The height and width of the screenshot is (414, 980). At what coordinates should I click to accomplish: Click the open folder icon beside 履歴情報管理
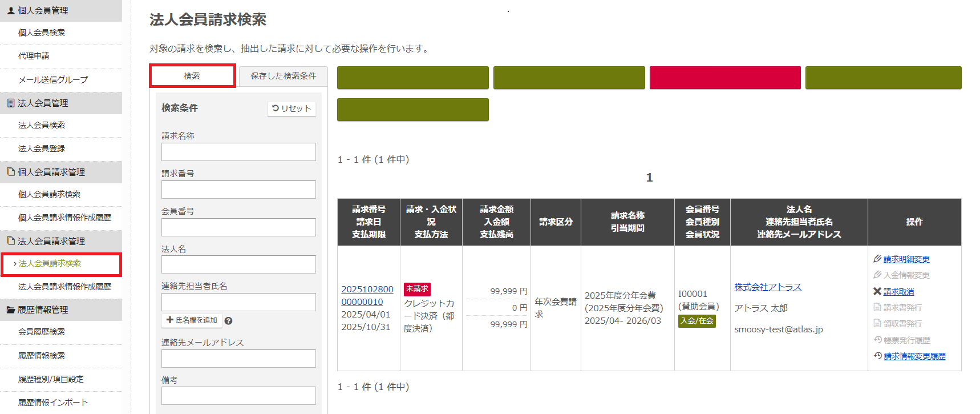click(x=10, y=310)
